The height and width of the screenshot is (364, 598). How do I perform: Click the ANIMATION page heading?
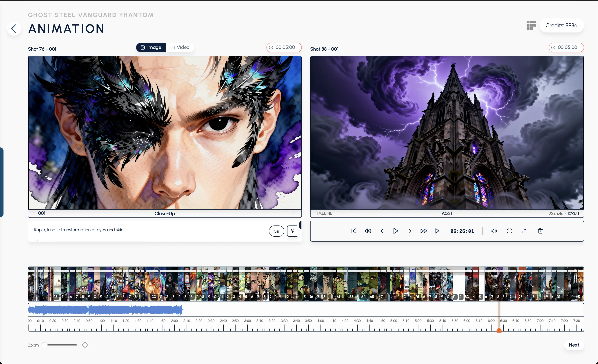coord(66,29)
